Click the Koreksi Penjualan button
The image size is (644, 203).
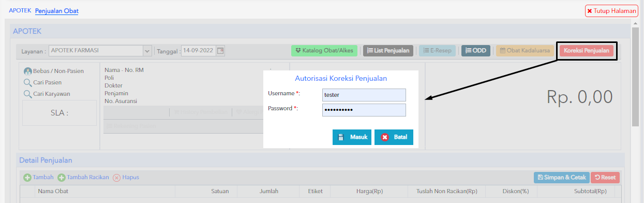586,51
